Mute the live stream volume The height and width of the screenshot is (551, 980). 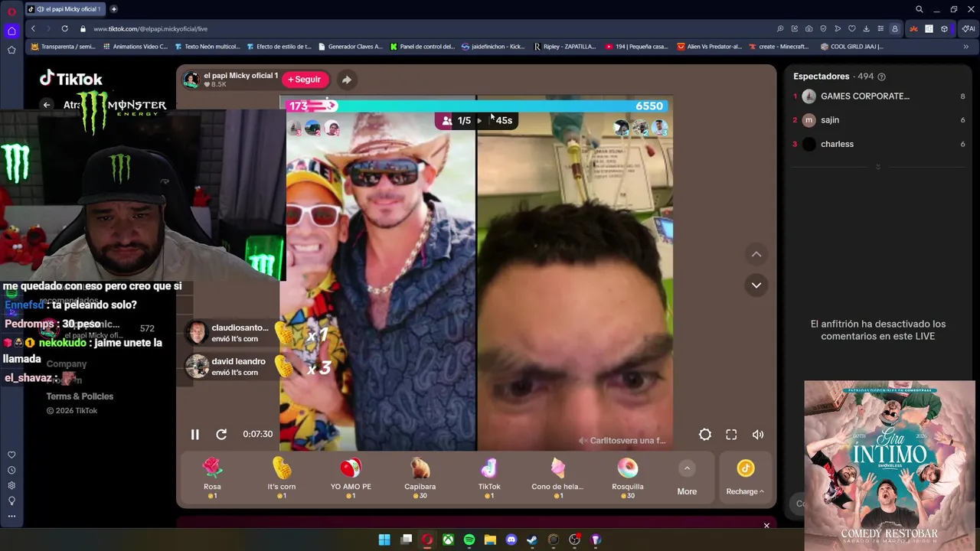coord(758,434)
